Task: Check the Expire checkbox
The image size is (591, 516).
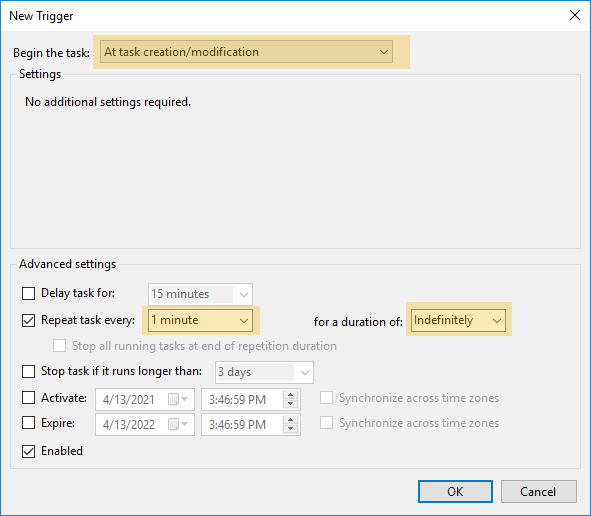Action: pos(28,423)
